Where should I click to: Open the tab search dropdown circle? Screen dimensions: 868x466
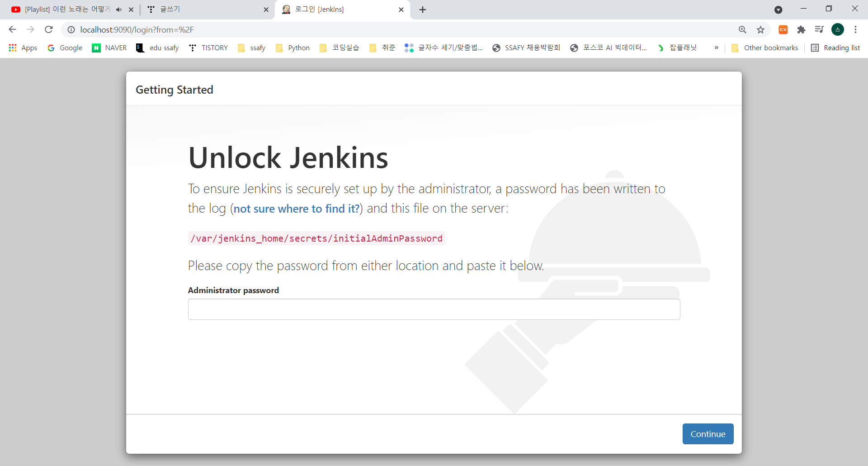click(778, 10)
